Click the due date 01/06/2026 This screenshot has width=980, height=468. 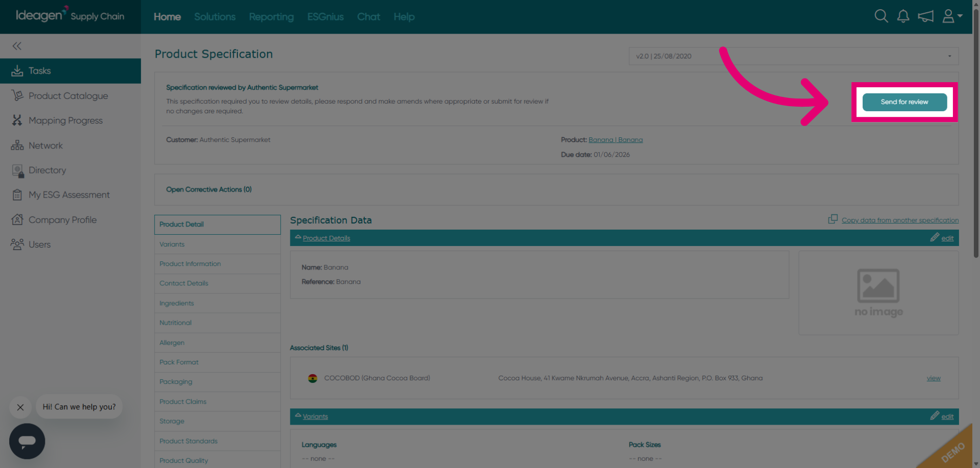(x=611, y=155)
